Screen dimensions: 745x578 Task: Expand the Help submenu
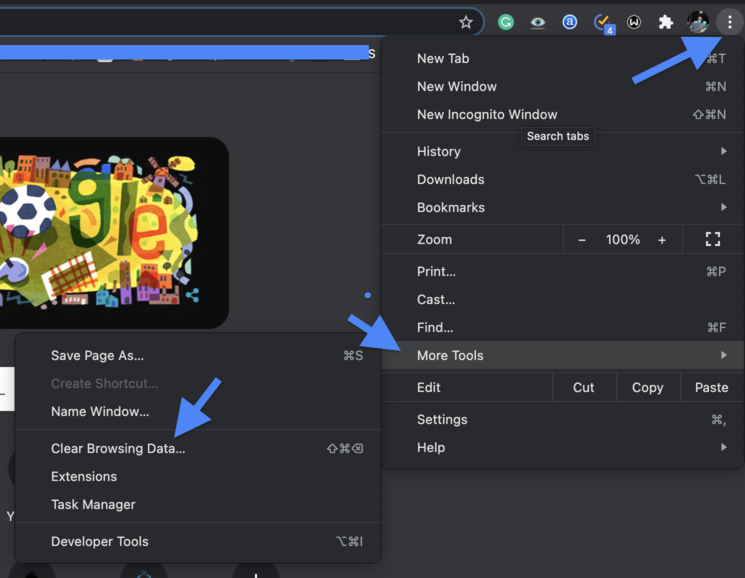(x=563, y=447)
